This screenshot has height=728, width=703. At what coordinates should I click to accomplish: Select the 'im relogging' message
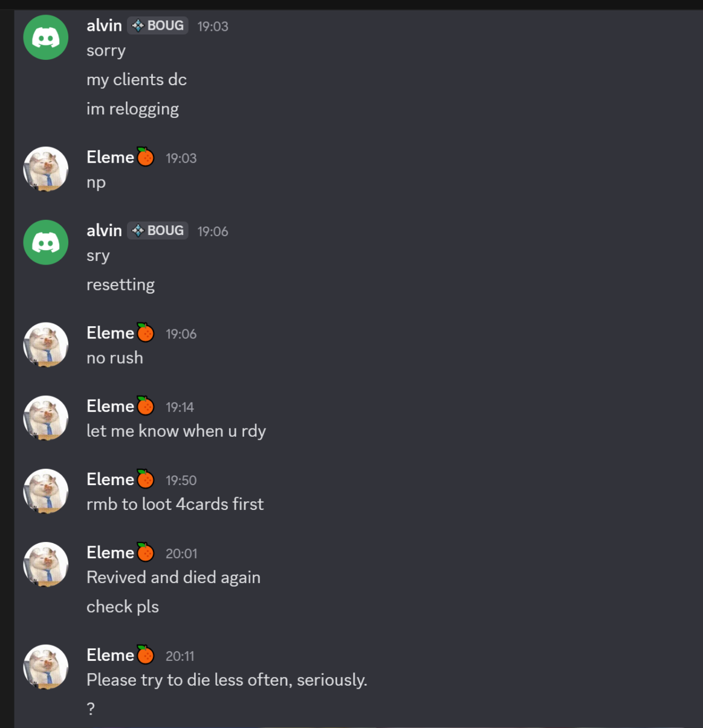132,109
